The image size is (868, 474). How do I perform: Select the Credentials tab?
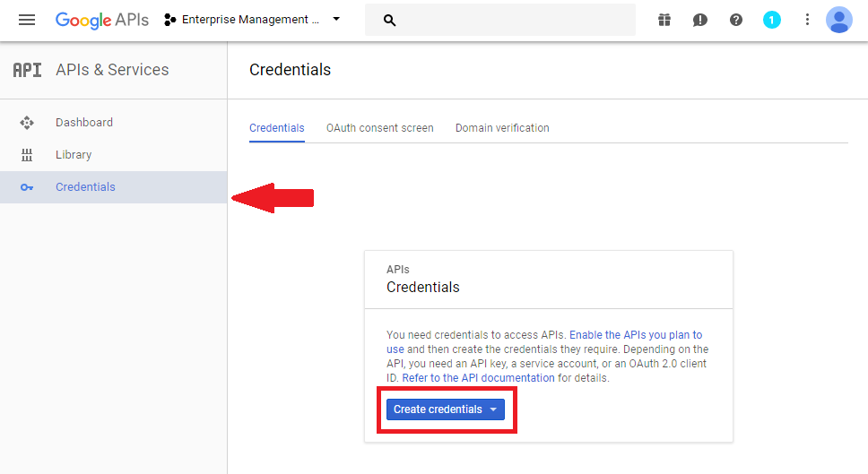[276, 128]
